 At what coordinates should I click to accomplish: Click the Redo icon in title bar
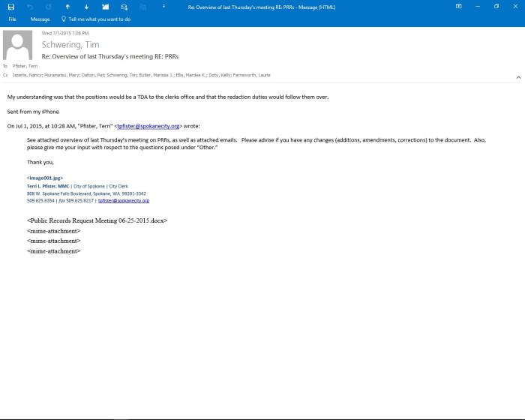coord(49,6)
